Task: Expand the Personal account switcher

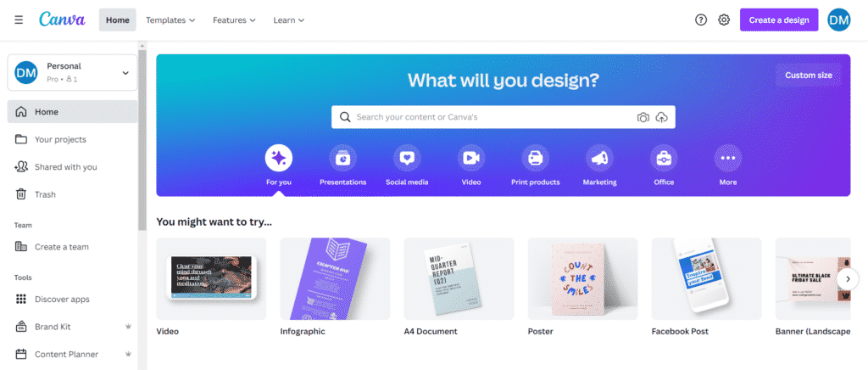Action: click(72, 73)
